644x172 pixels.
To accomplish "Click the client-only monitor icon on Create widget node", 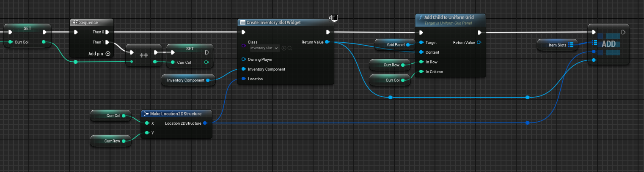I will (333, 18).
